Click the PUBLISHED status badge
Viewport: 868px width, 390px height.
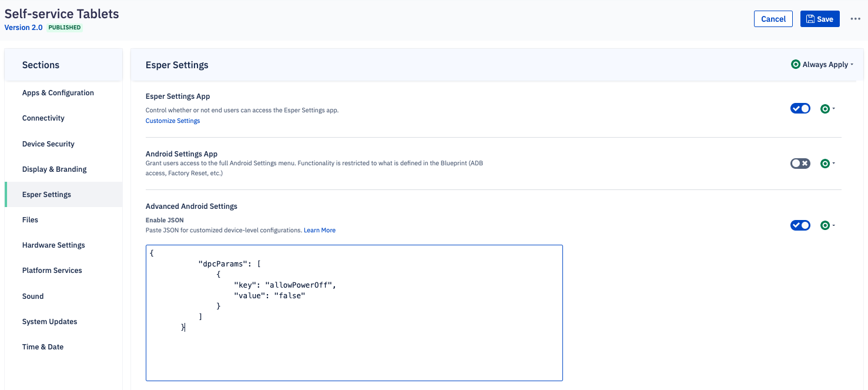coord(65,28)
